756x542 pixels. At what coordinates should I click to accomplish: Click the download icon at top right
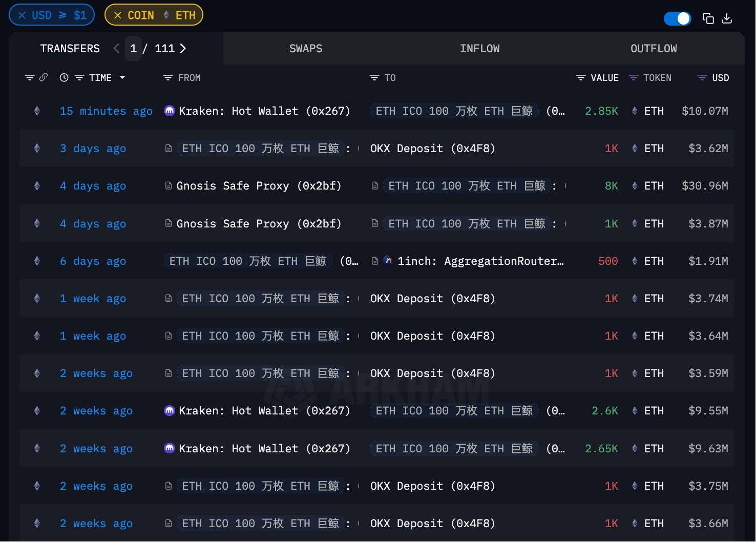click(x=727, y=18)
